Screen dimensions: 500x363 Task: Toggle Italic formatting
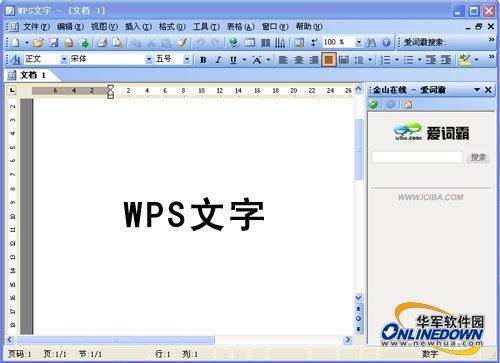[218, 60]
